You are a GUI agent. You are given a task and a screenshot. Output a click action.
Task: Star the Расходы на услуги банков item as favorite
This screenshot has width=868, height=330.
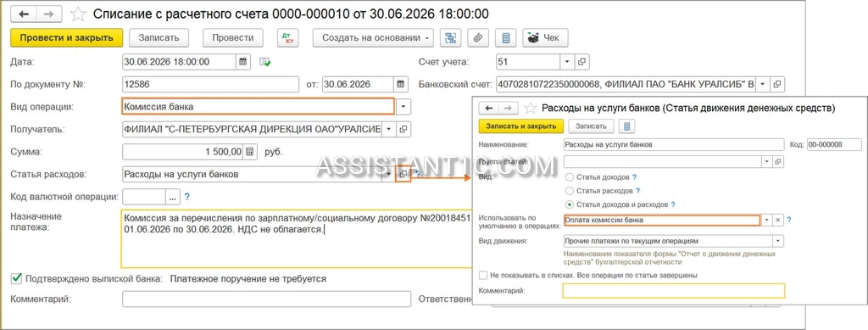(531, 108)
